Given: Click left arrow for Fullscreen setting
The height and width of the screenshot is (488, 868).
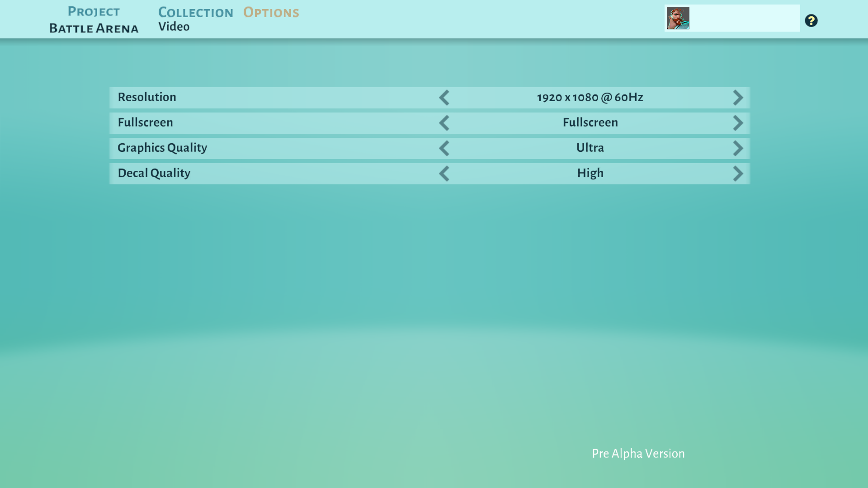Looking at the screenshot, I should pyautogui.click(x=444, y=123).
